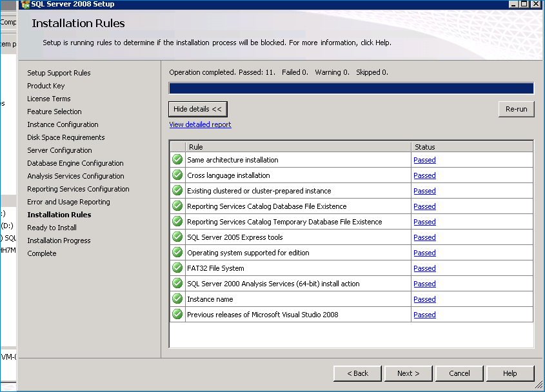Open Passed link for Instance name

point(424,299)
